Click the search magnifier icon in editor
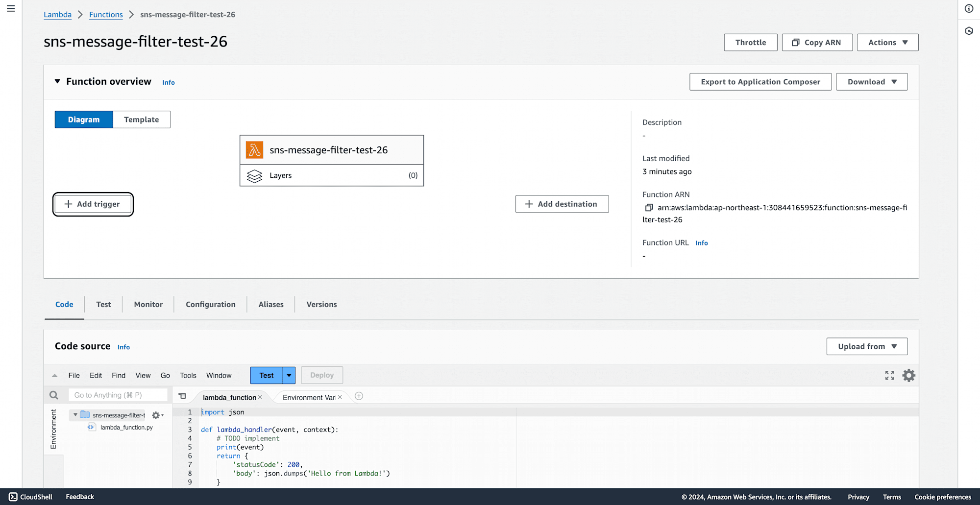Screen dimensions: 980x505 point(54,395)
